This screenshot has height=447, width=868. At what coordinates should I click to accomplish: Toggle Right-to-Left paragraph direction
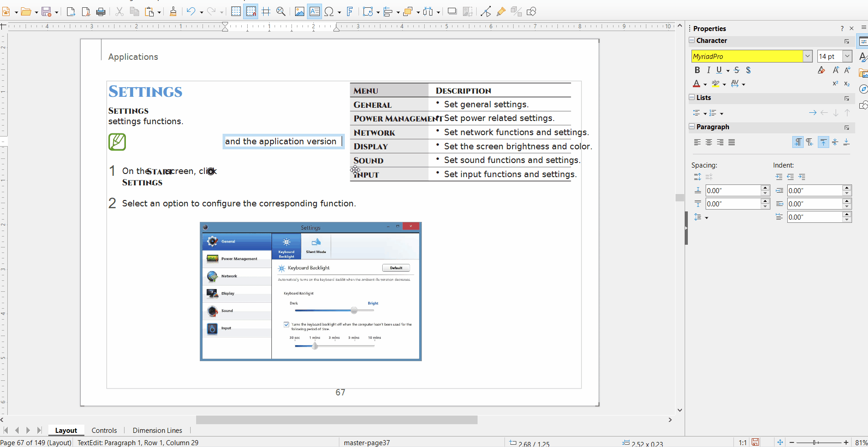tap(809, 142)
